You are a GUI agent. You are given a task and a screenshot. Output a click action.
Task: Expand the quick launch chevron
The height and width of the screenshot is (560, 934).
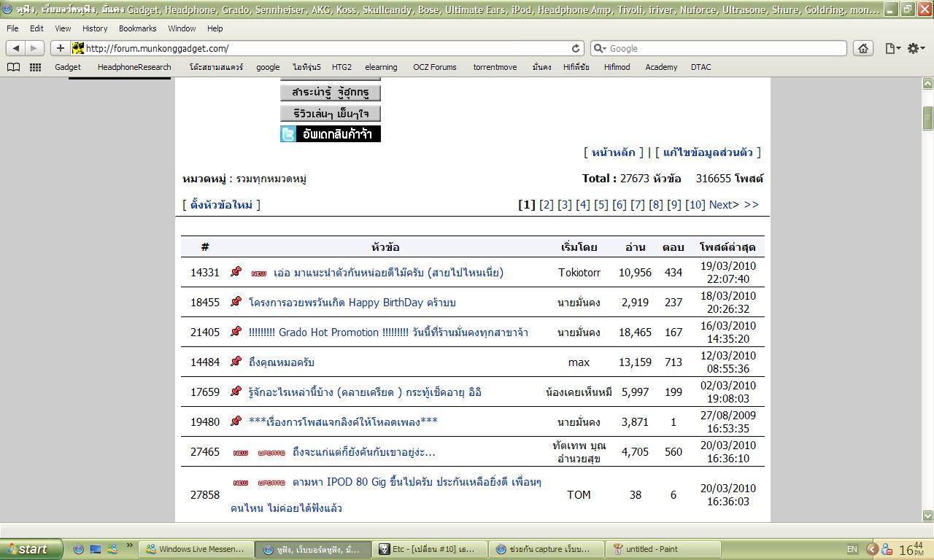[x=131, y=545]
